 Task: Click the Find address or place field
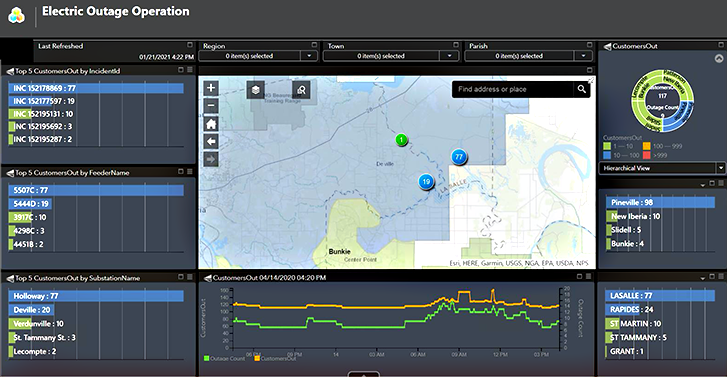pos(514,89)
